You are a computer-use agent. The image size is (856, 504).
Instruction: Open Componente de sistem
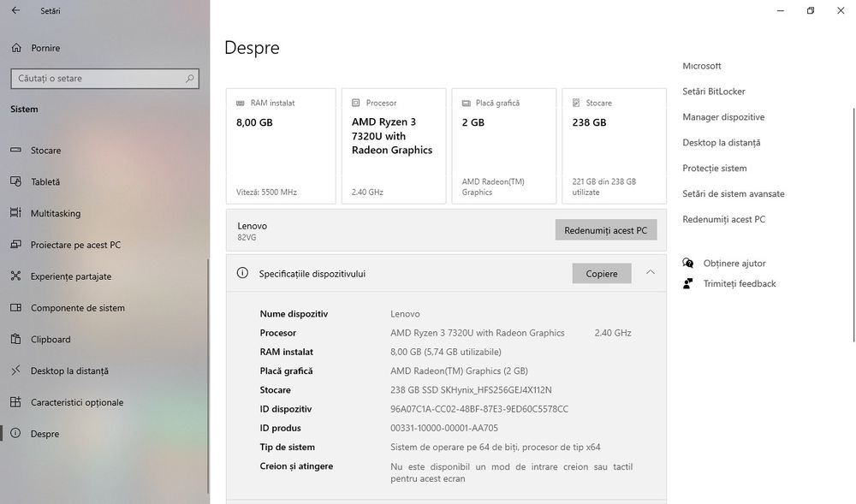(x=78, y=308)
